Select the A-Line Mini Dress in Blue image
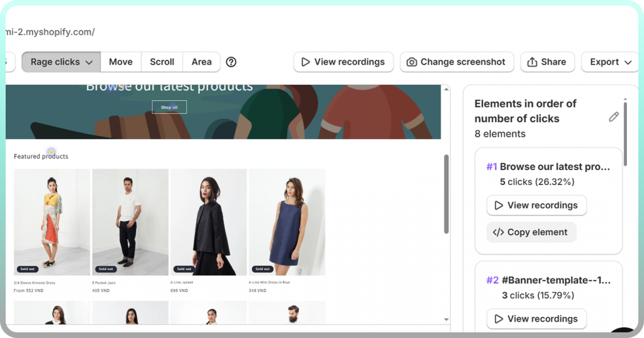This screenshot has width=644, height=338. pos(287,222)
